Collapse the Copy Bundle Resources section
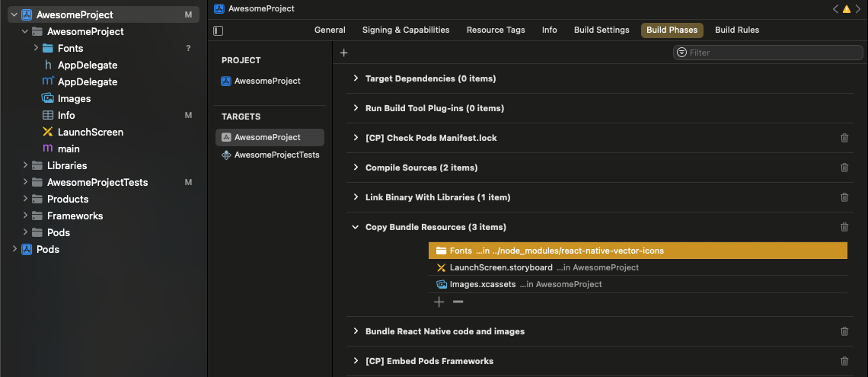This screenshot has width=868, height=377. click(x=356, y=227)
